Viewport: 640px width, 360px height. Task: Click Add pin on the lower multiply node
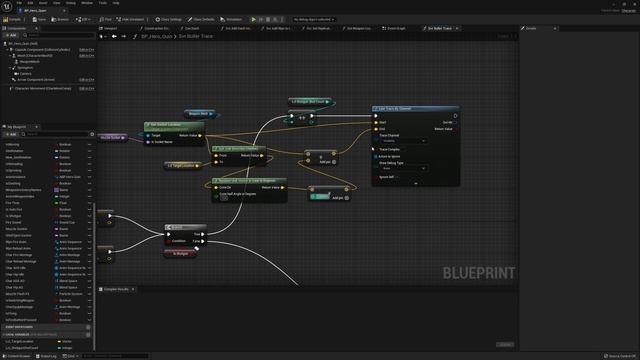coord(340,198)
